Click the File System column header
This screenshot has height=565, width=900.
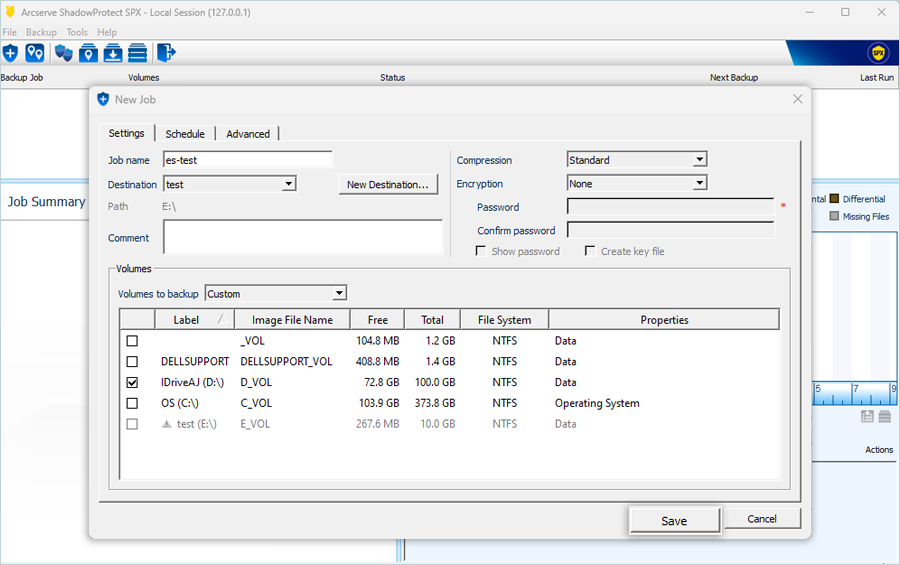[505, 320]
